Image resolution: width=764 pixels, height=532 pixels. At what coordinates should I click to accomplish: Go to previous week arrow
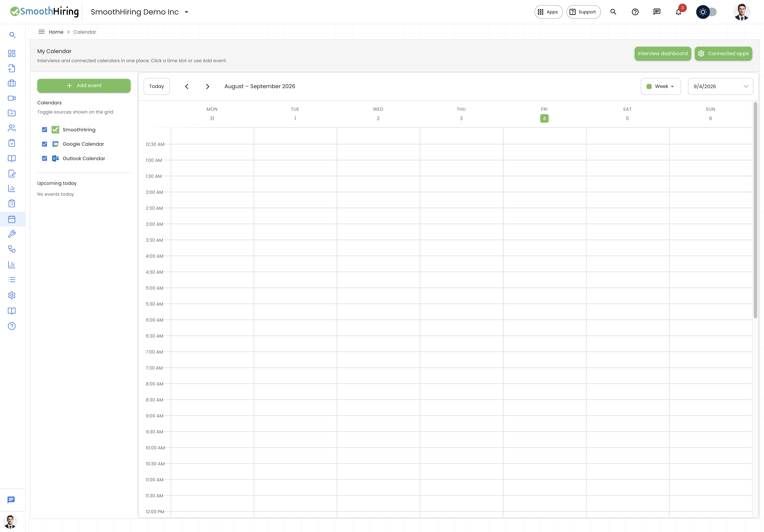(187, 86)
